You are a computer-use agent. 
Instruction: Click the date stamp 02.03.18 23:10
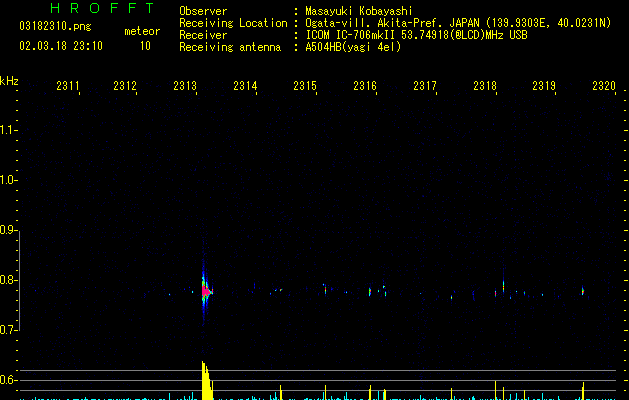(x=61, y=46)
